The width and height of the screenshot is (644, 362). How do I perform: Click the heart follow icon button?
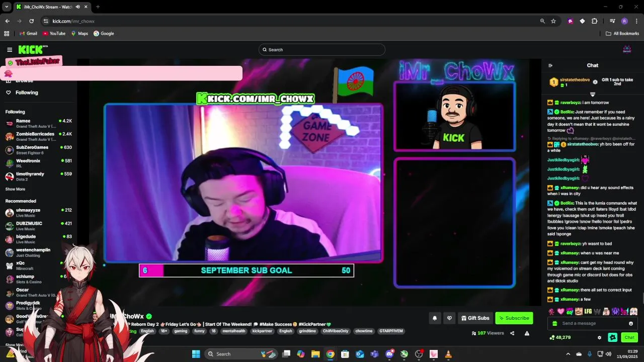click(450, 318)
